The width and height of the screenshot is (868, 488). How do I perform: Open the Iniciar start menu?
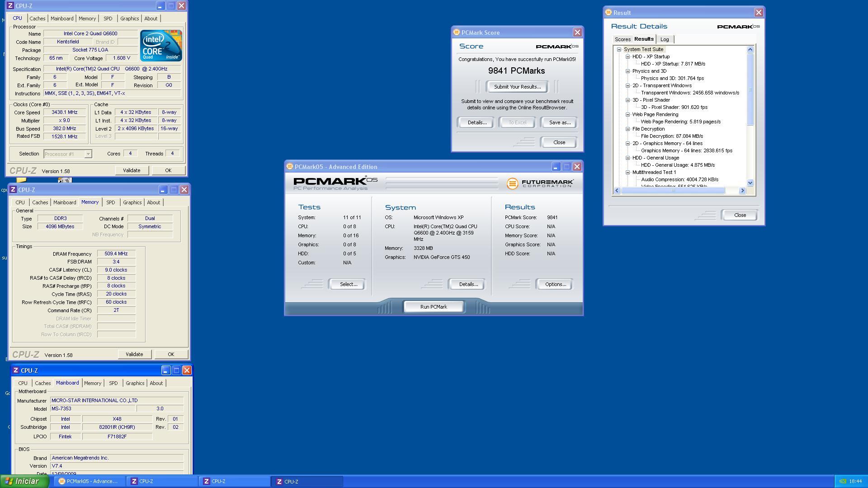point(25,481)
